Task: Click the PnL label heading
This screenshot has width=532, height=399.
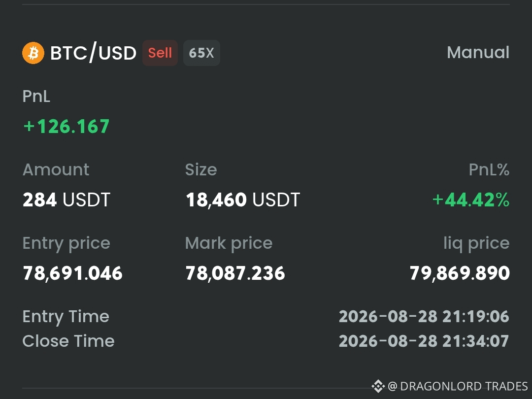Action: pos(36,97)
